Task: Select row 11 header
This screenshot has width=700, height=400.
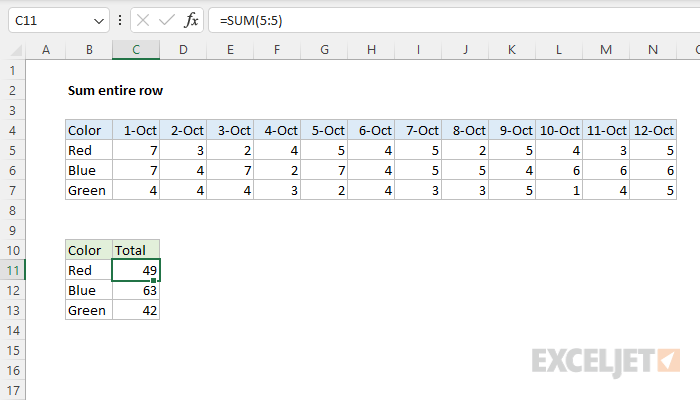Action: click(14, 270)
